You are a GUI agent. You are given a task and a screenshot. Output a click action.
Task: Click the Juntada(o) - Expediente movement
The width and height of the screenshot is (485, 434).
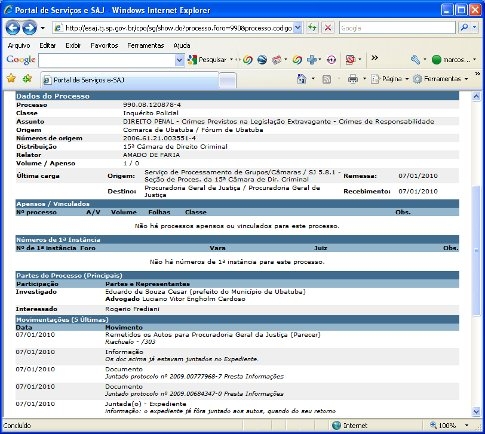point(146,404)
